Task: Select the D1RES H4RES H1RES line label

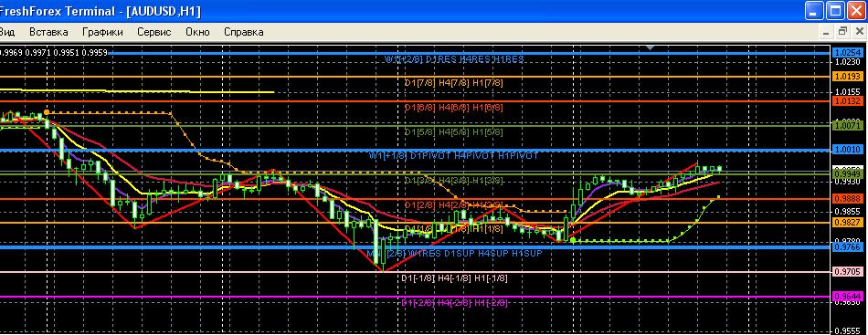Action: pyautogui.click(x=475, y=58)
